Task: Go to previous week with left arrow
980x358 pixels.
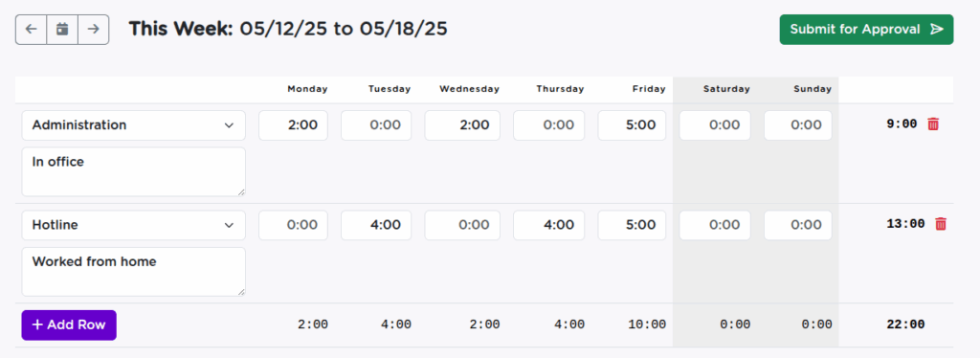Action: (32, 30)
